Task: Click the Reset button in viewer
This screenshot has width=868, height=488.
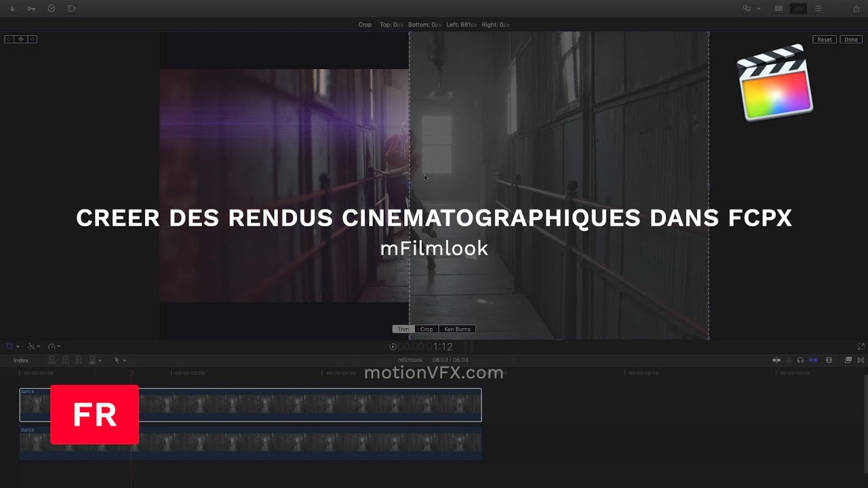Action: 825,40
